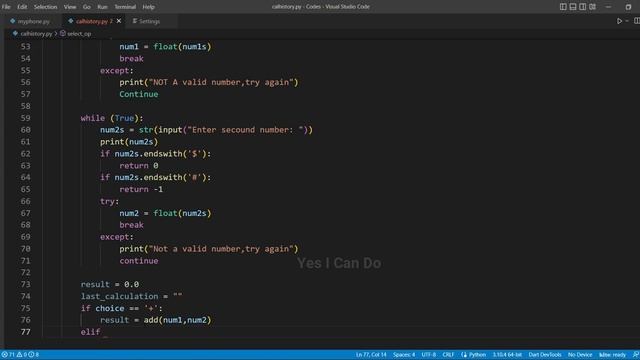Open the Help menu
Viewport: 640px width, 360px height.
tap(149, 7)
